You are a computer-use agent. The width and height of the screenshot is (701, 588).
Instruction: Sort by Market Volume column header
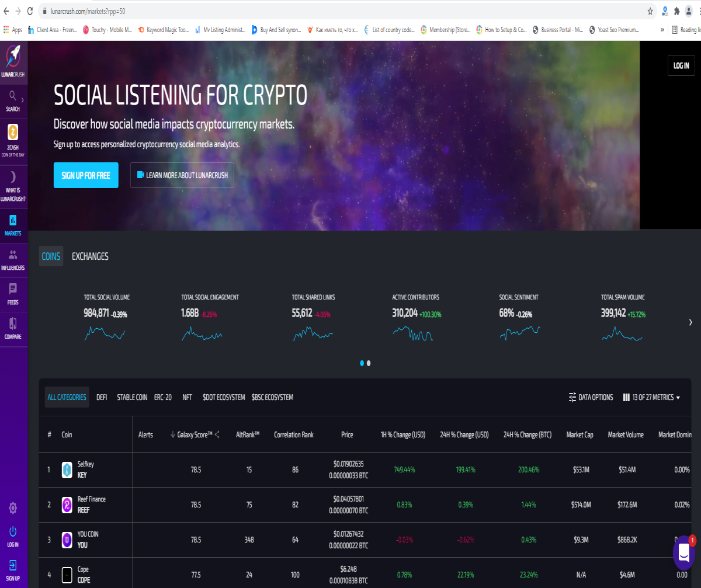[x=626, y=434]
